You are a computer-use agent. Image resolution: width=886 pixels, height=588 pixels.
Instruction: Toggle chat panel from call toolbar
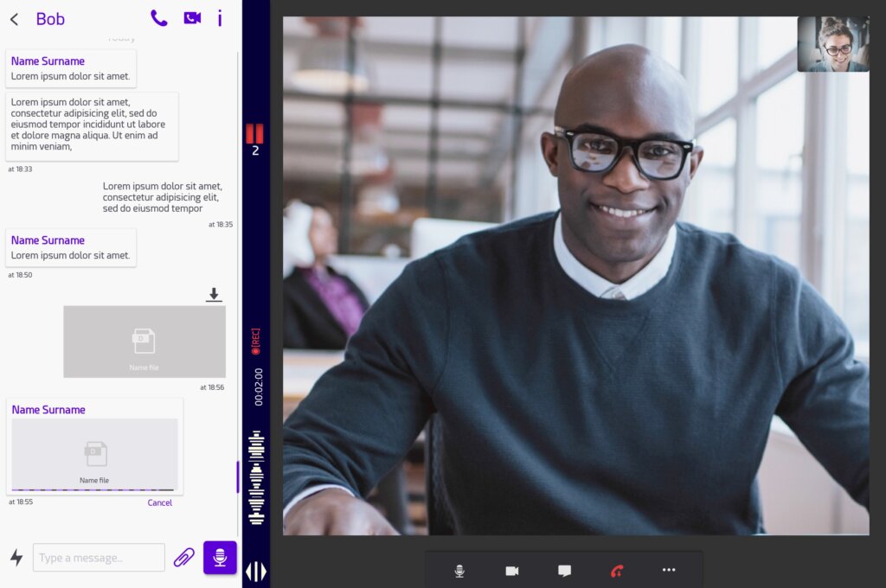(x=564, y=571)
